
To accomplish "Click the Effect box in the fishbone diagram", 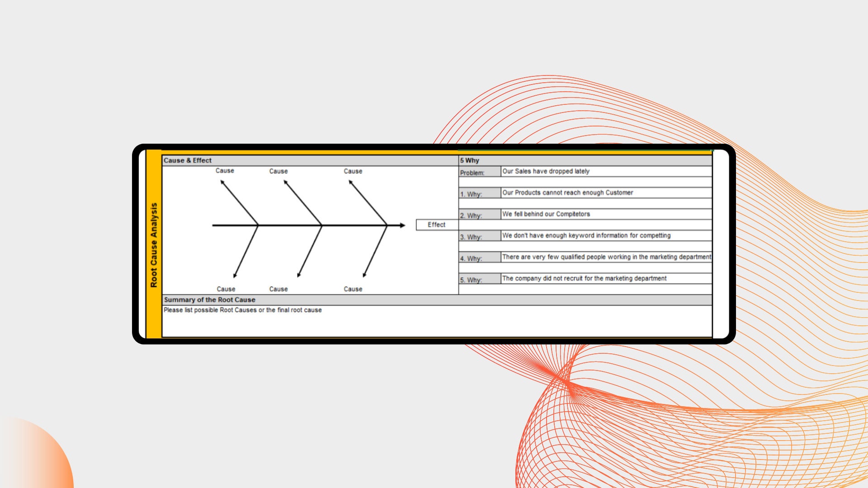I will point(435,225).
